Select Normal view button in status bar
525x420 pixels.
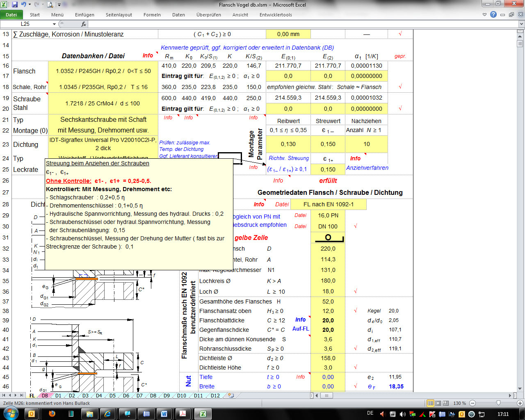point(430,403)
